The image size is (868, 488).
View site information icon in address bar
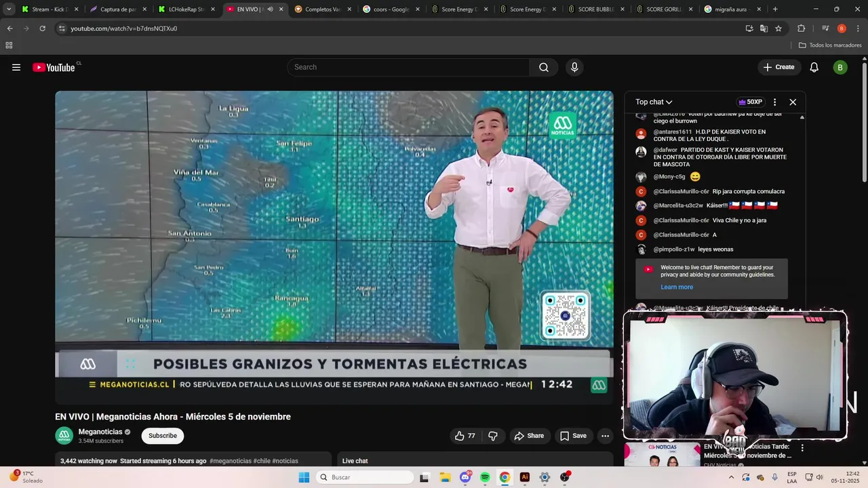(62, 28)
